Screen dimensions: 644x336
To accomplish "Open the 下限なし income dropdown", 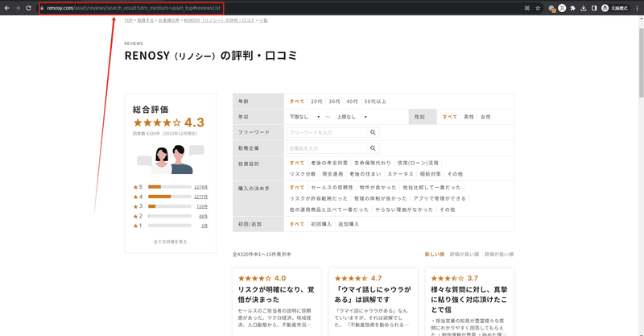I will tap(304, 117).
